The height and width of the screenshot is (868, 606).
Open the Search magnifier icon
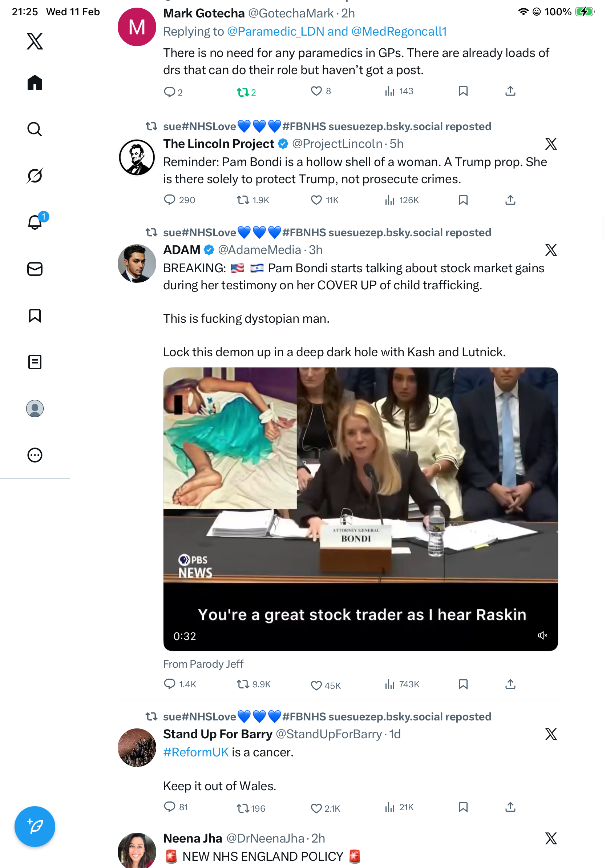[x=35, y=129]
